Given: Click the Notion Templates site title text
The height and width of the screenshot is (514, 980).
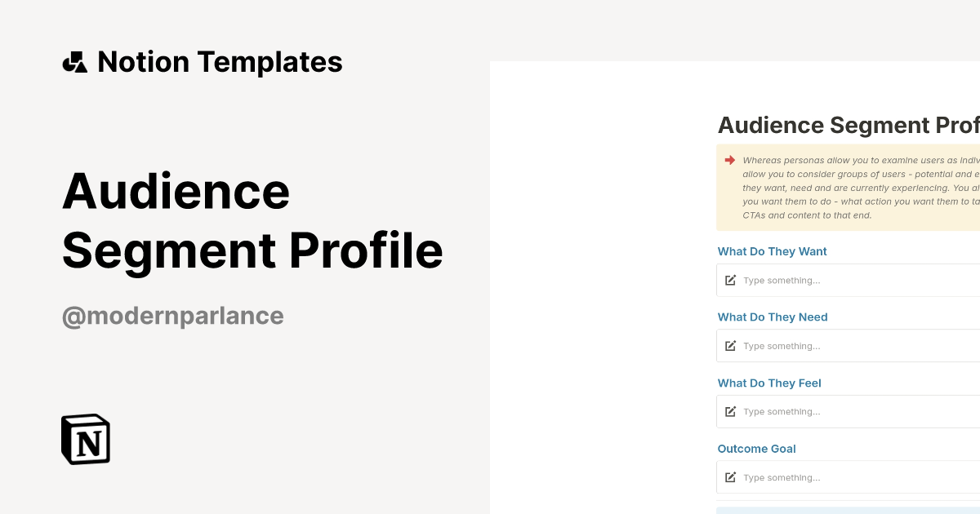Looking at the screenshot, I should 220,61.
